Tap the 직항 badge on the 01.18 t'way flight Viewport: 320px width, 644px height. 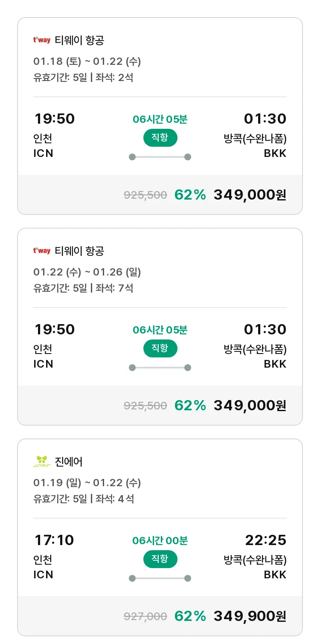160,138
